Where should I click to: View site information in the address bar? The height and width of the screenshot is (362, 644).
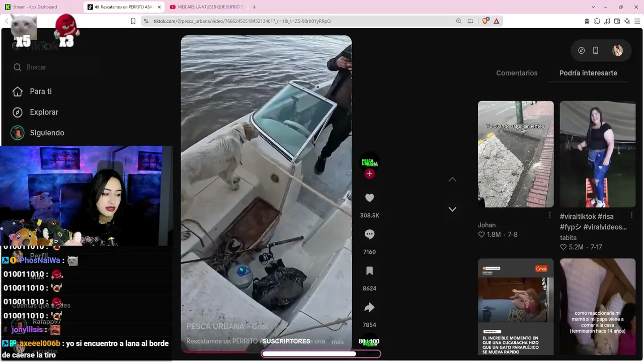pyautogui.click(x=146, y=21)
